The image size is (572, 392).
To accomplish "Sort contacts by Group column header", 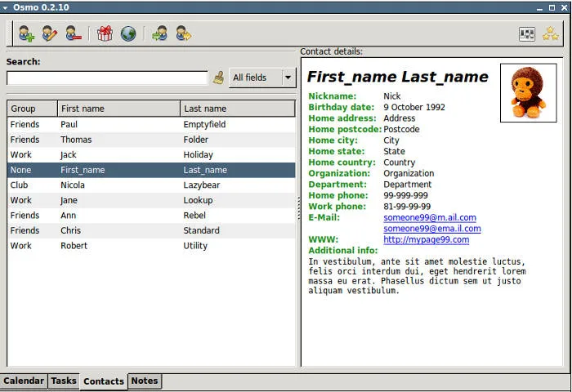I will click(x=32, y=109).
